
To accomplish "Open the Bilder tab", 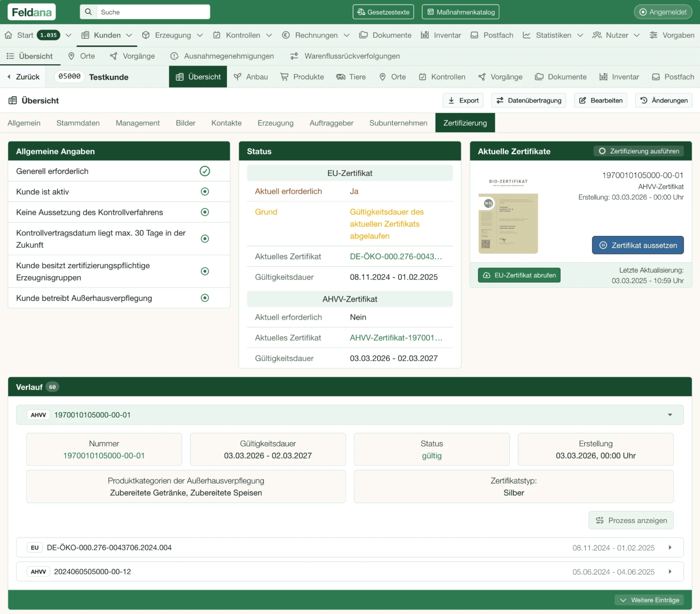I will click(185, 123).
